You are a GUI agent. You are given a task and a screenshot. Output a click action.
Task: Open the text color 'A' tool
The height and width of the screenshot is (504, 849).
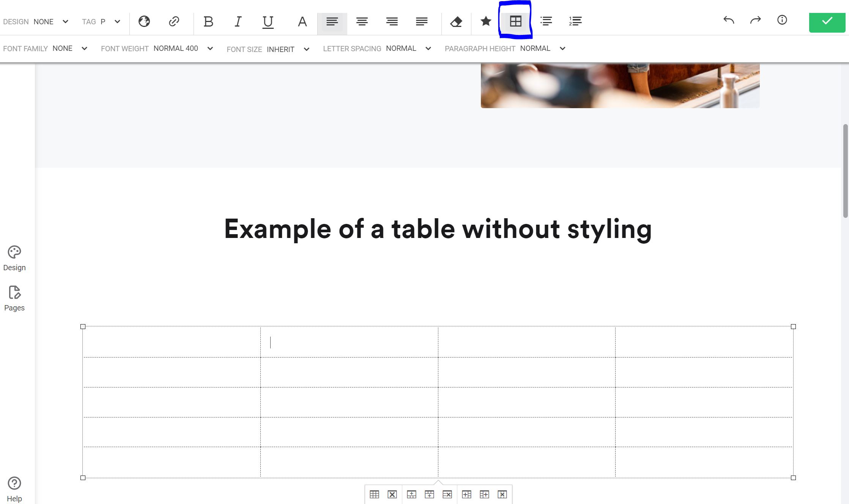[302, 22]
